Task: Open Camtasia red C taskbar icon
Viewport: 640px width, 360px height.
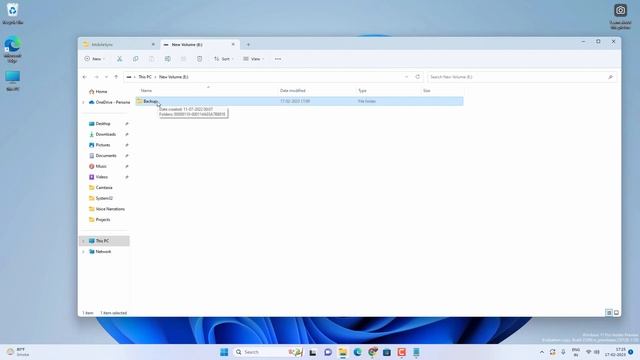Action: pyautogui.click(x=402, y=352)
